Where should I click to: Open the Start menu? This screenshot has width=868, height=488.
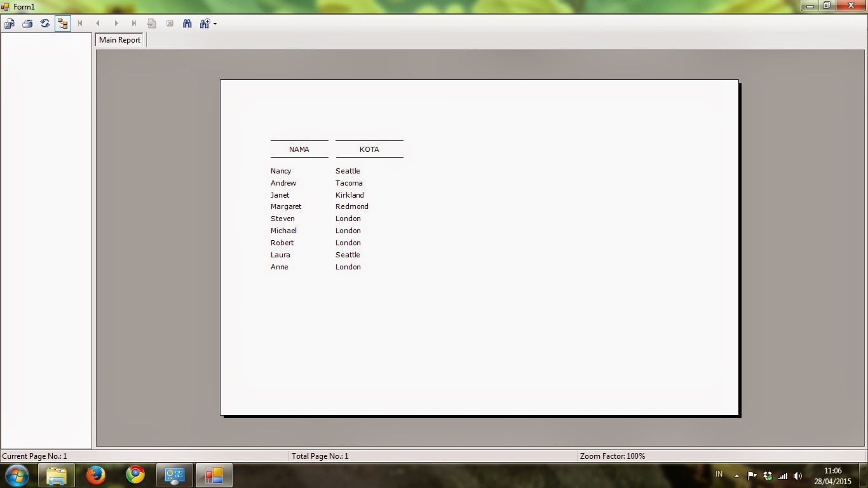point(17,475)
